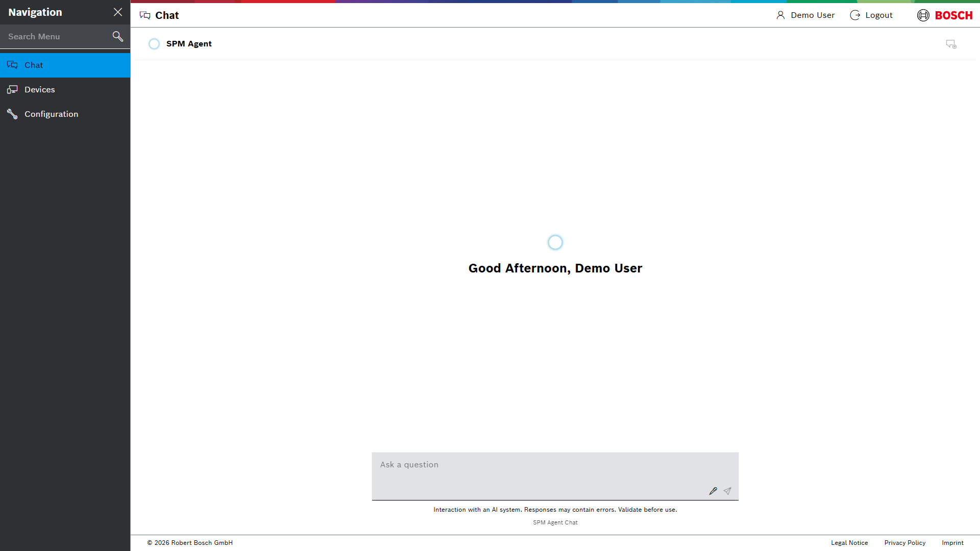
Task: Send the message with paper plane icon
Action: [x=727, y=491]
